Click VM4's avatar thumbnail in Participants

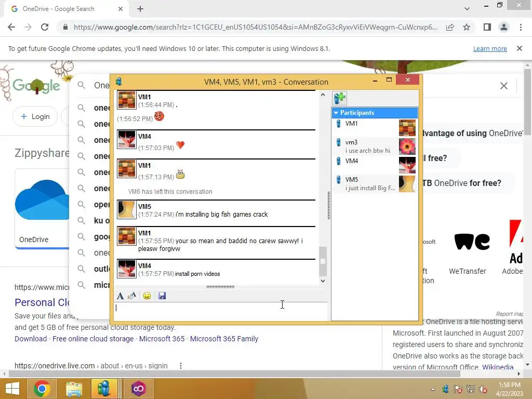pyautogui.click(x=407, y=165)
